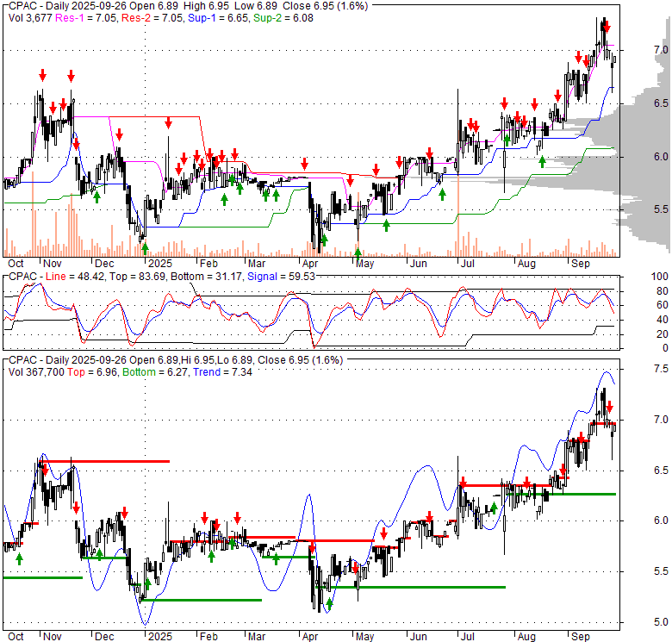
Task: Click 'Nov' on the top chart time axis
Action: [53, 264]
